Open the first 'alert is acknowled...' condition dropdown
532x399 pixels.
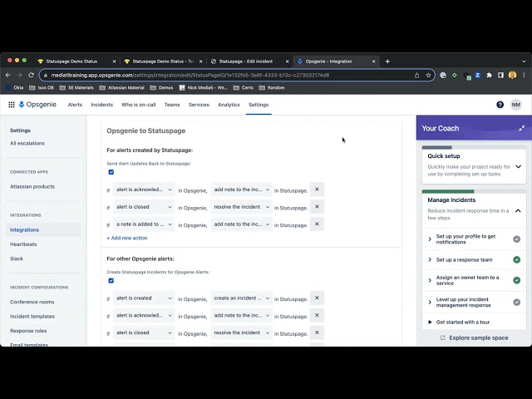144,190
